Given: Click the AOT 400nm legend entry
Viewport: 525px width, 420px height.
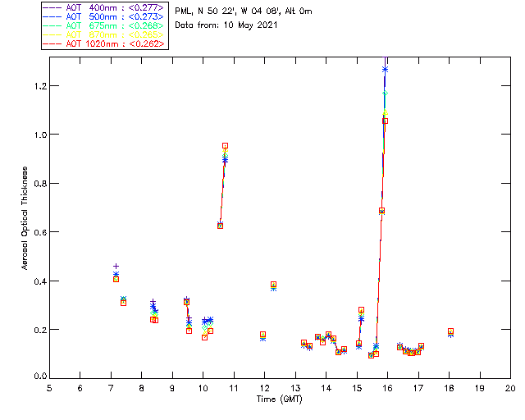Looking at the screenshot, I should [104, 7].
